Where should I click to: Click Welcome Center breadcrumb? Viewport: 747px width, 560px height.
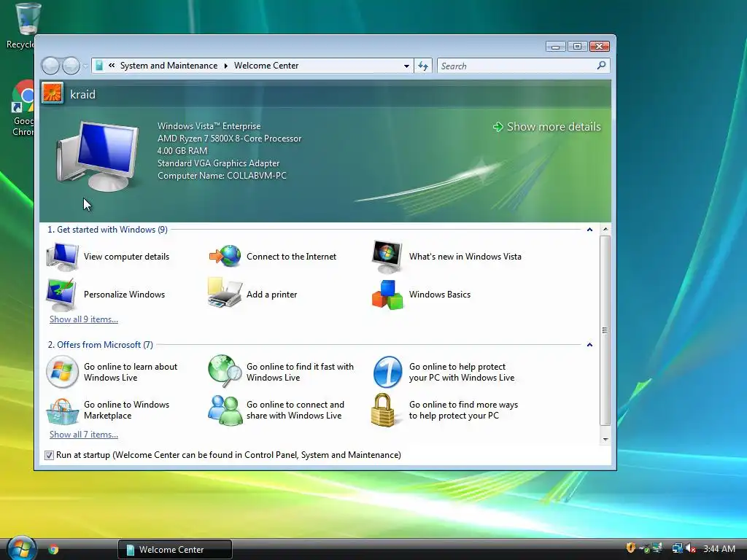point(266,66)
